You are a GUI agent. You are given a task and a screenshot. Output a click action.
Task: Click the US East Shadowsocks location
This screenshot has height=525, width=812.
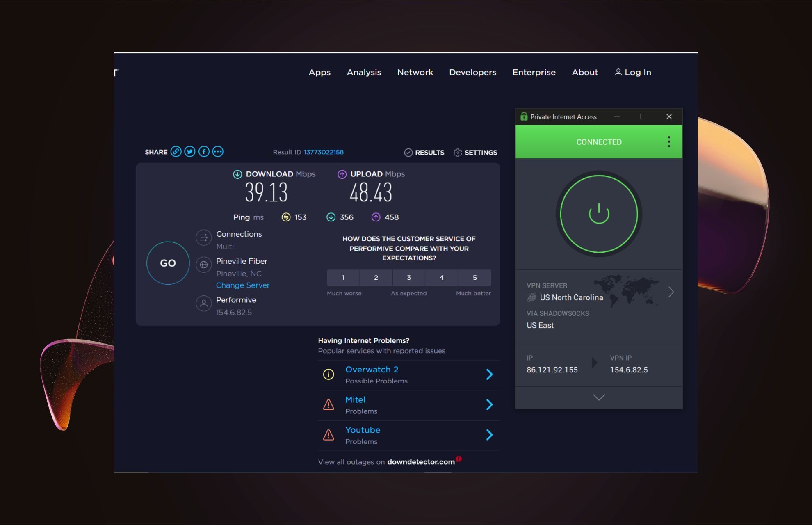pos(540,325)
